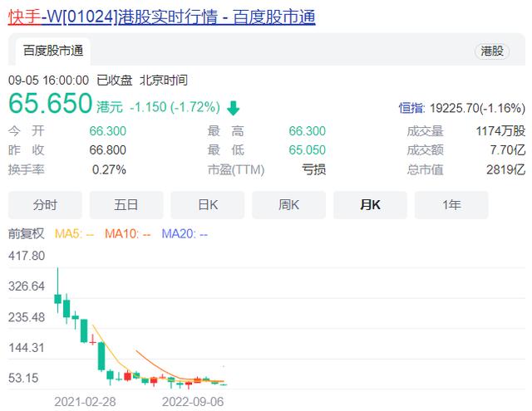Click the 最低 value 65.050

pos(307,150)
